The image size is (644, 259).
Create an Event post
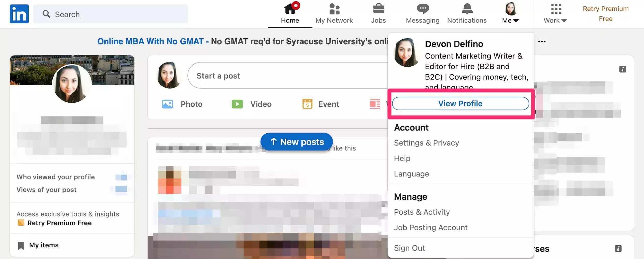point(320,104)
